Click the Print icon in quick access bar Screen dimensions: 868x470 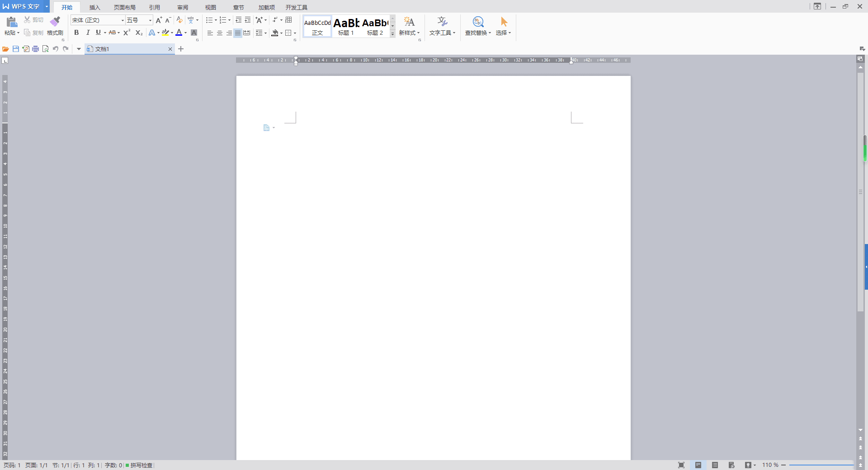click(x=35, y=49)
